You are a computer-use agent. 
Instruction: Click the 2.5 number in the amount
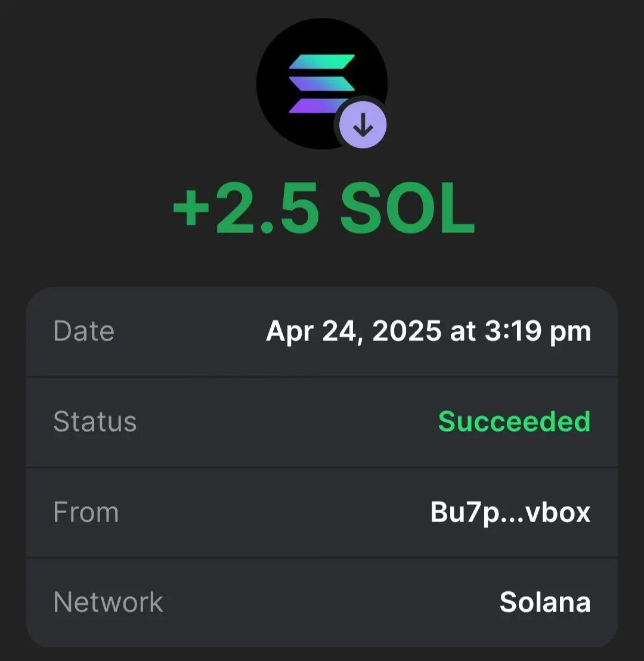(268, 208)
